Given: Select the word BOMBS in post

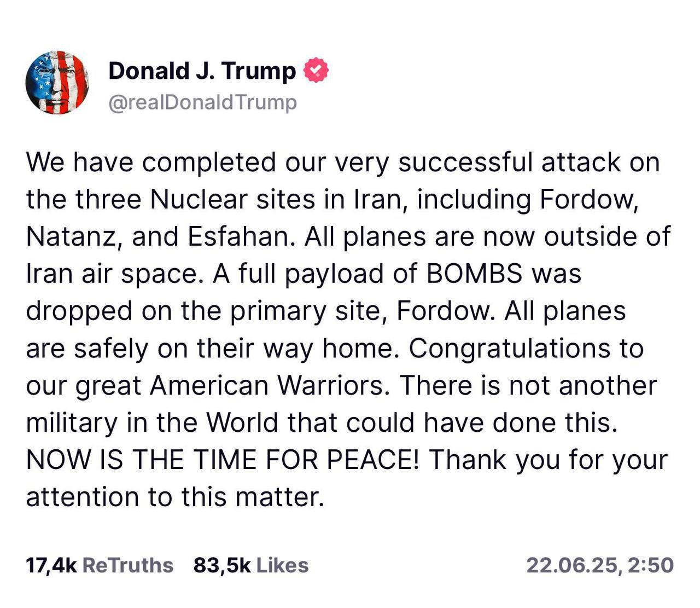Looking at the screenshot, I should click(x=474, y=274).
